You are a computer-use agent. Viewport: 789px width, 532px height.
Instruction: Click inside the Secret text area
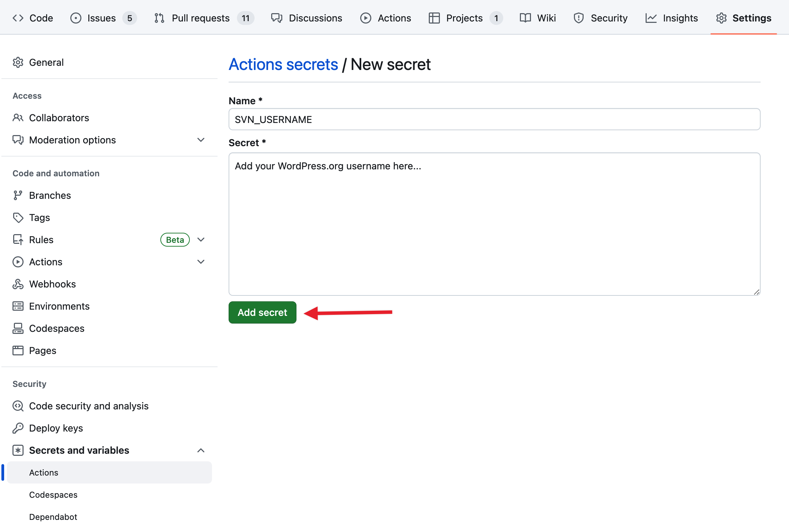(494, 224)
